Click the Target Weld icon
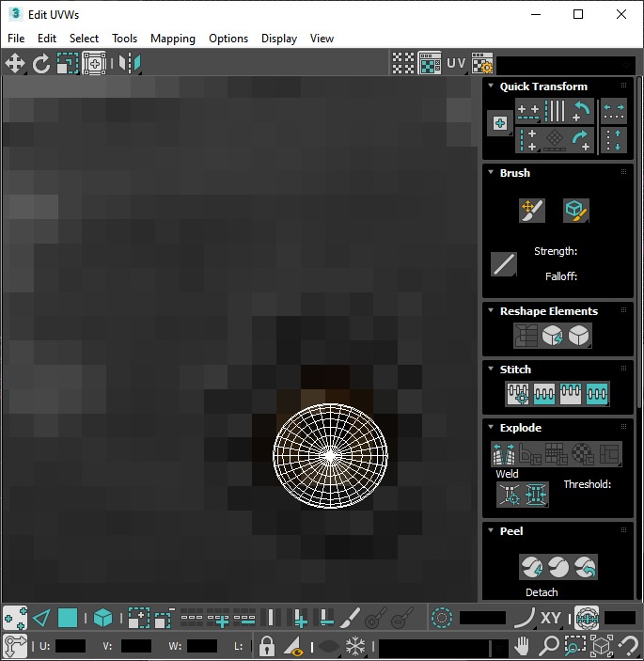The image size is (644, 661). pos(510,494)
